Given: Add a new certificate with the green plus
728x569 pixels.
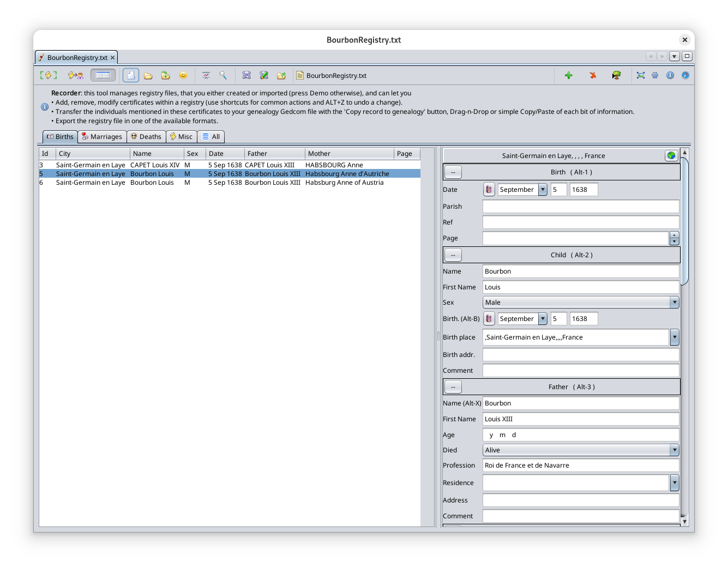Looking at the screenshot, I should coord(568,75).
